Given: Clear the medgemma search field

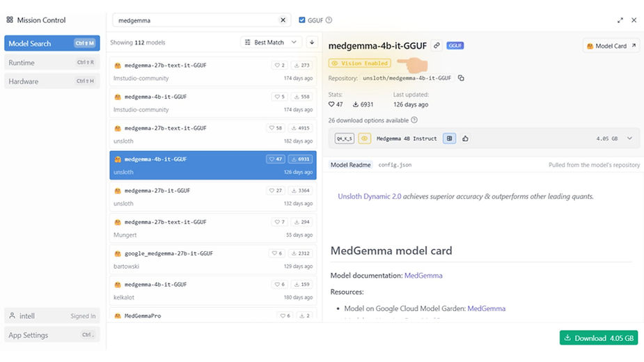Looking at the screenshot, I should [283, 19].
